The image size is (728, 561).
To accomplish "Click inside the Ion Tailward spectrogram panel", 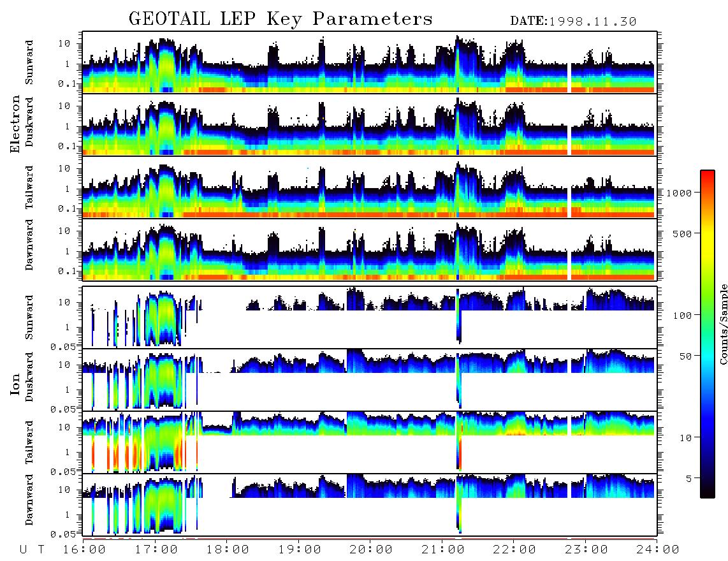I will (x=370, y=442).
